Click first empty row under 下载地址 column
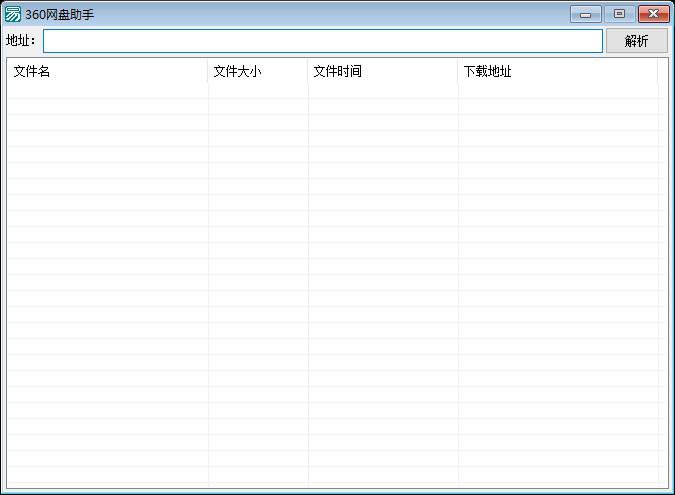 (x=557, y=91)
